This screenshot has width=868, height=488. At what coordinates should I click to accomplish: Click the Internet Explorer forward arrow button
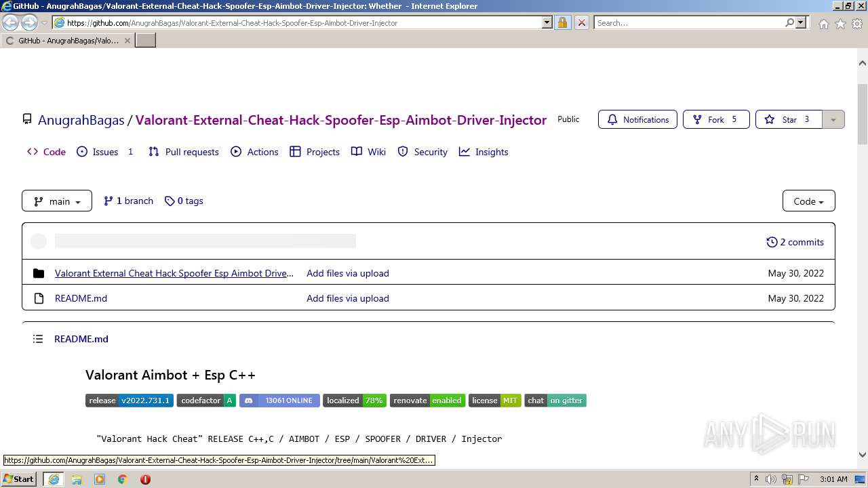(x=29, y=22)
